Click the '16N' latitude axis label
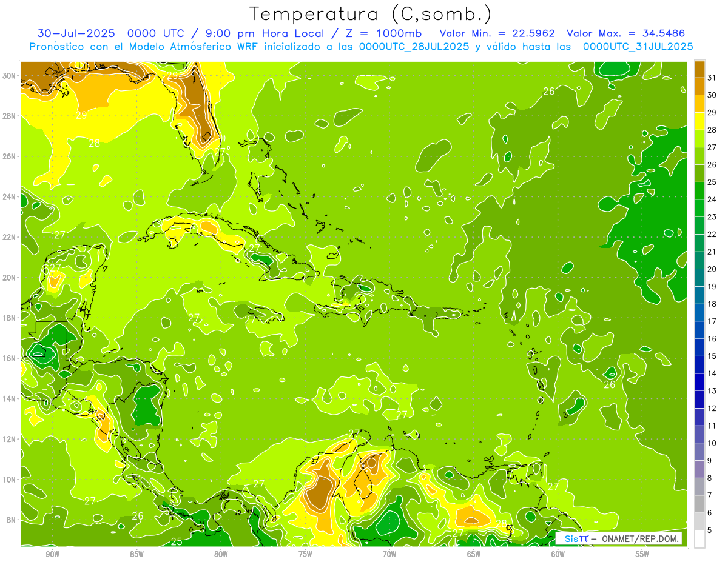Image resolution: width=728 pixels, height=562 pixels. pos(10,358)
